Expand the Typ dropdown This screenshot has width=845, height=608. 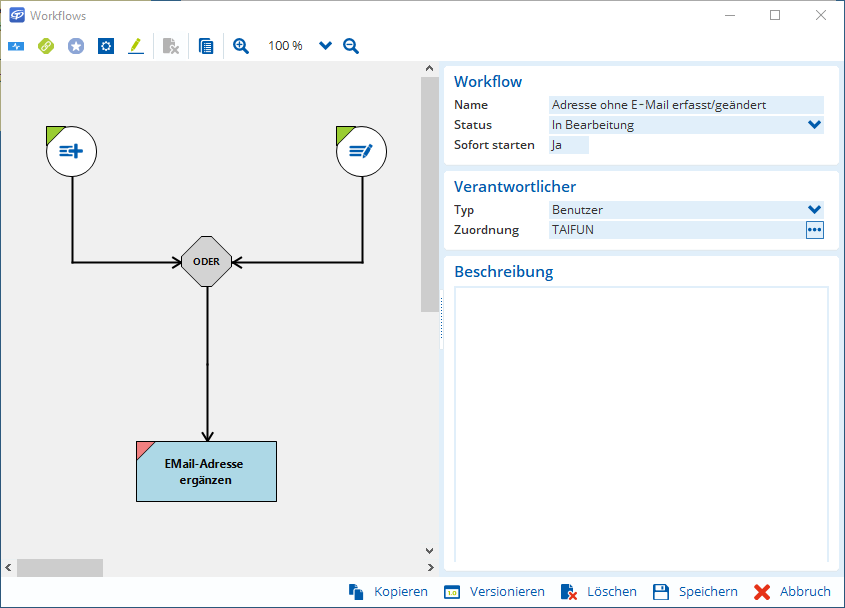coord(814,210)
